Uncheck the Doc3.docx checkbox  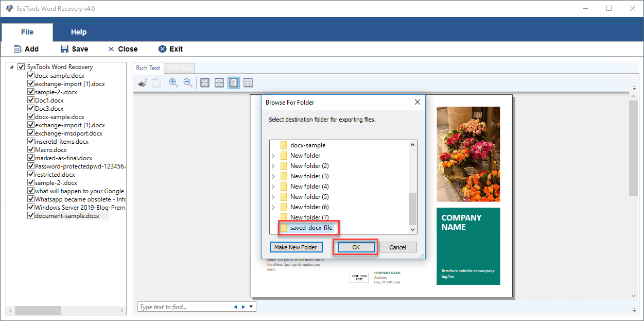tap(31, 108)
